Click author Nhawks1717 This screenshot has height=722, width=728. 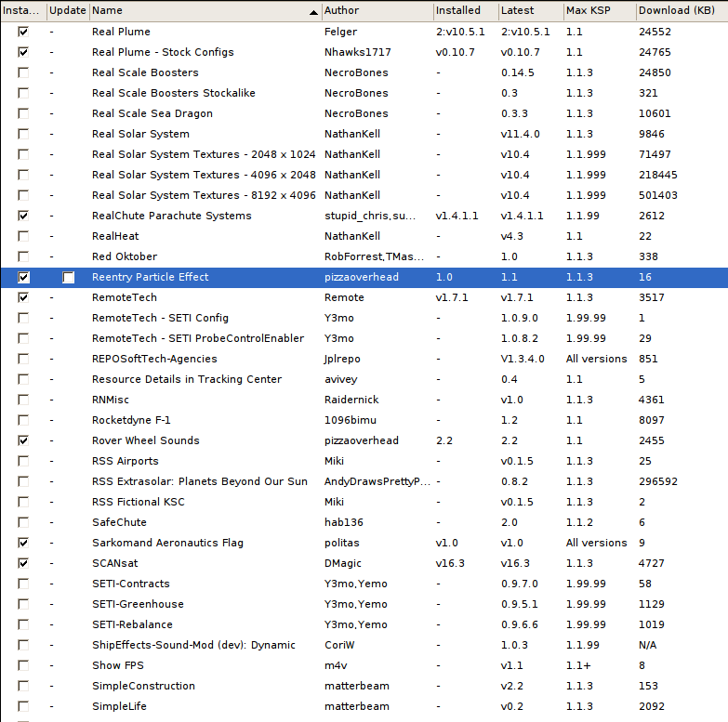point(358,52)
